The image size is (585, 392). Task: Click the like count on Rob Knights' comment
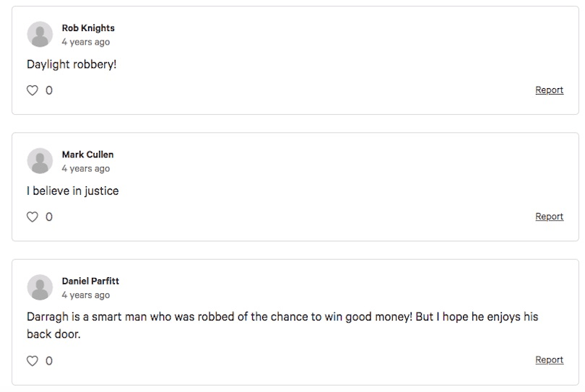pyautogui.click(x=49, y=90)
